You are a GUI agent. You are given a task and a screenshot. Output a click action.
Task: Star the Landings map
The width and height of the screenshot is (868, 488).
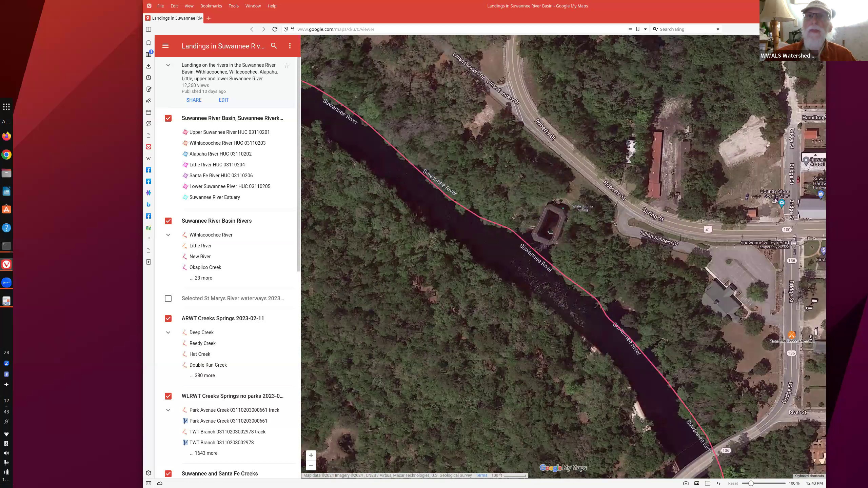tap(287, 66)
